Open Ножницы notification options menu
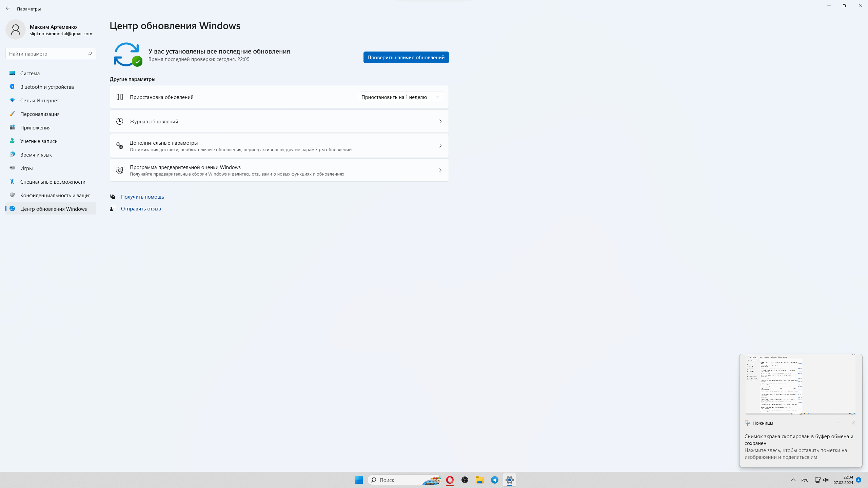Screen dimensions: 868x488 840,423
